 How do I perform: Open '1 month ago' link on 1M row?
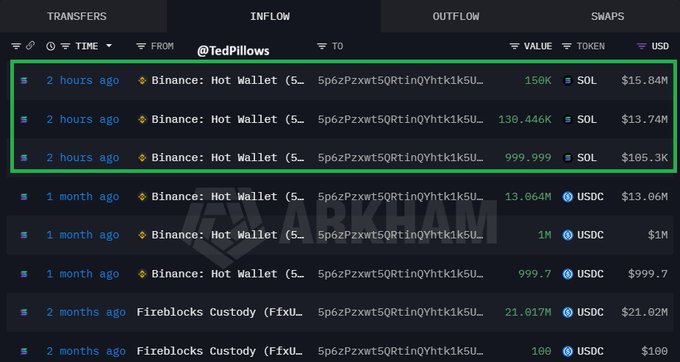[x=83, y=235]
